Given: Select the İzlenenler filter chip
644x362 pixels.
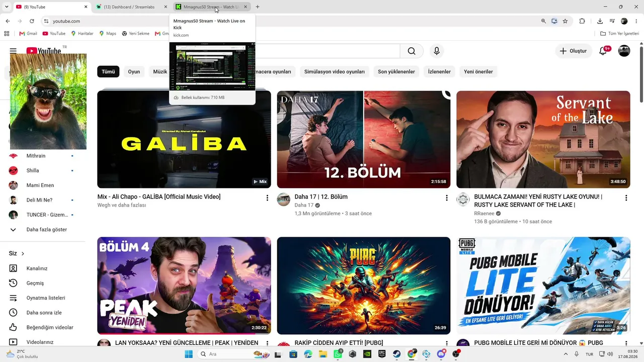Looking at the screenshot, I should click(439, 72).
